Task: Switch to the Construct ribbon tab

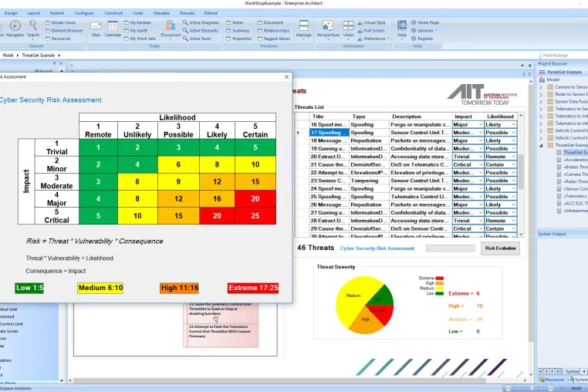Action: click(x=113, y=13)
